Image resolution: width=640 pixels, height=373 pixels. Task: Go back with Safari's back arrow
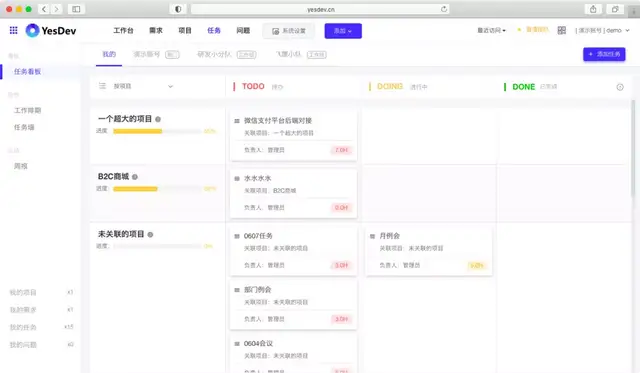coord(44,9)
